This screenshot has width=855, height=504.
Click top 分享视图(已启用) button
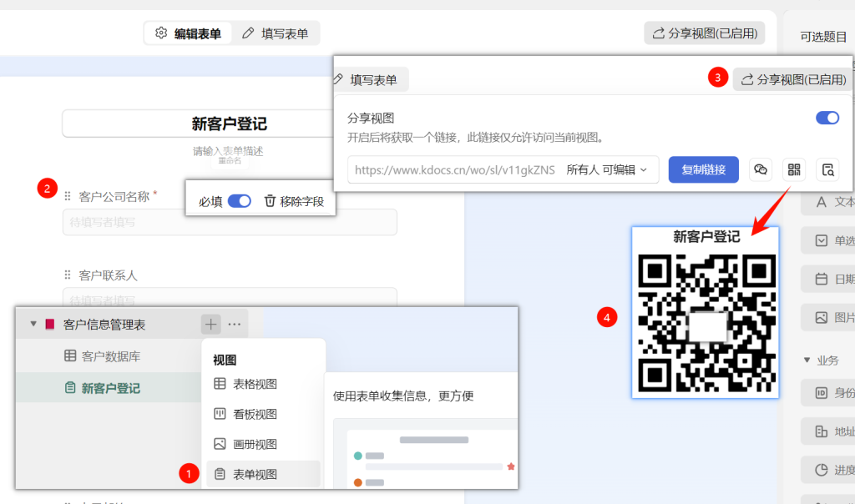tap(705, 33)
